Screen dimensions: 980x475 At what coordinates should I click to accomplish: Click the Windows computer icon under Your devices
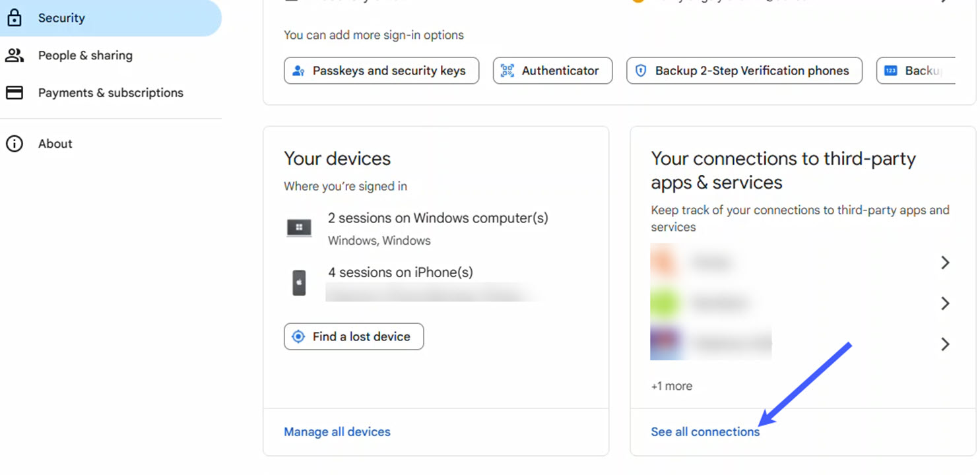point(298,227)
